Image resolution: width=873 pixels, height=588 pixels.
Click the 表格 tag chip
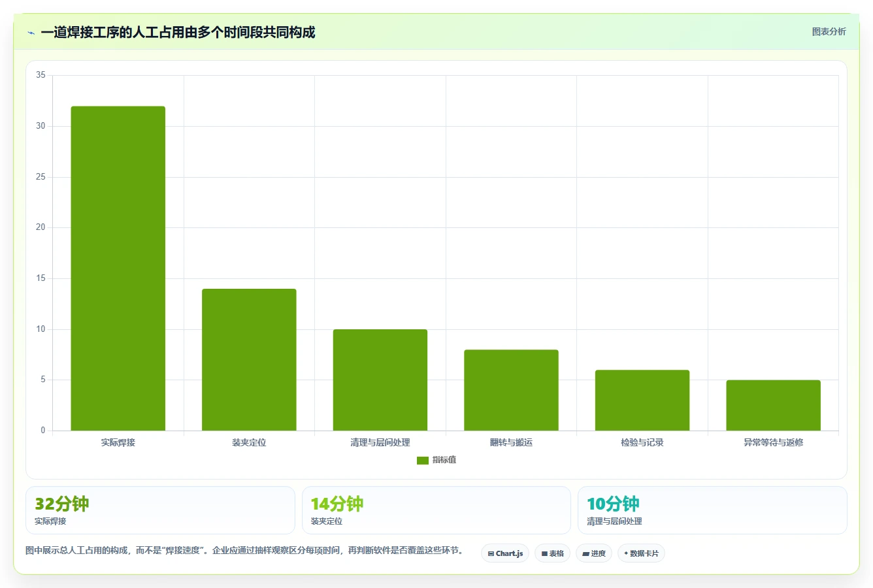point(552,553)
